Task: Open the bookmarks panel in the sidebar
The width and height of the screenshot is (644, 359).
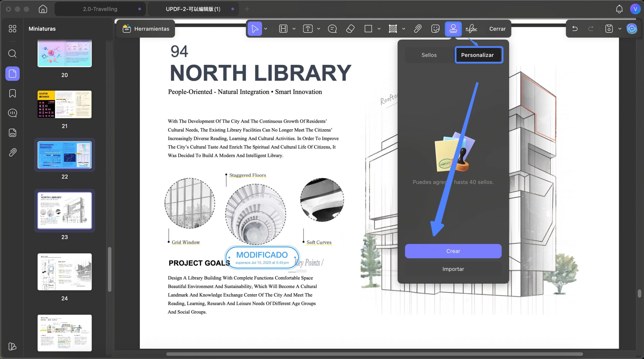Action: 12,93
